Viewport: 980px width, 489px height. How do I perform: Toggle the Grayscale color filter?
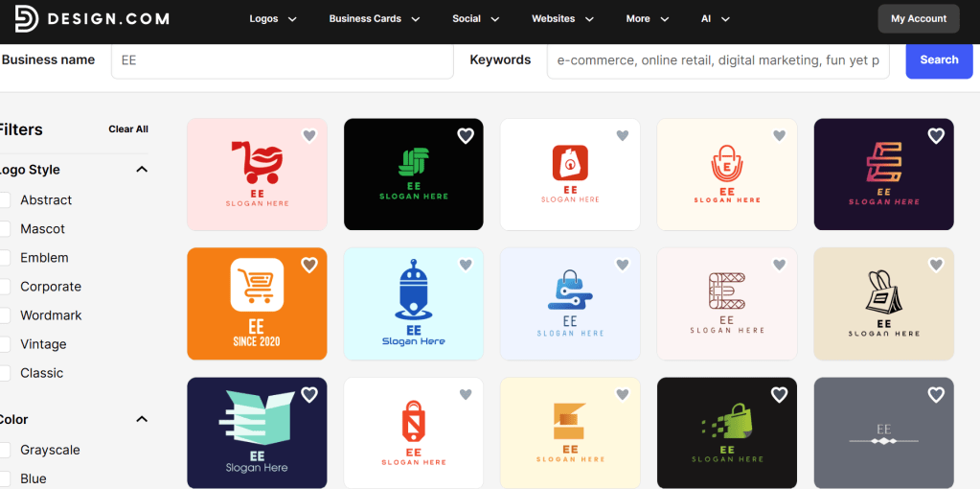(5, 450)
